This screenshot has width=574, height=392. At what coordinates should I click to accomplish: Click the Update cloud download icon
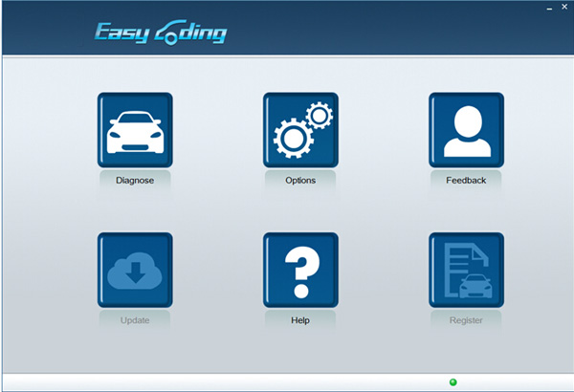(135, 270)
